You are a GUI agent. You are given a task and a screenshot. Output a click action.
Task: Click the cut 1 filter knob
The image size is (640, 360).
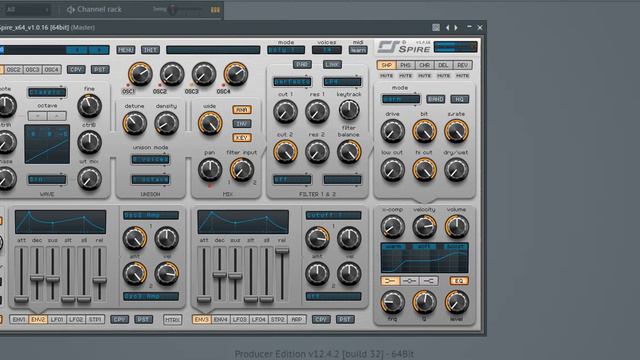285,111
